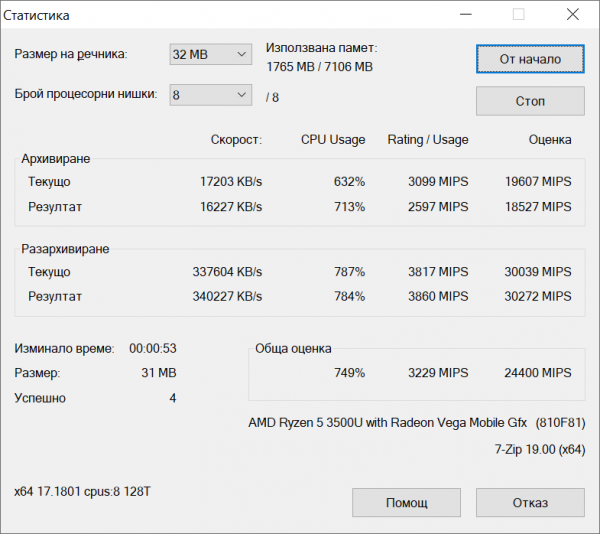600x534 pixels.
Task: Click the "19607 MIPS" score value
Action: [x=538, y=181]
